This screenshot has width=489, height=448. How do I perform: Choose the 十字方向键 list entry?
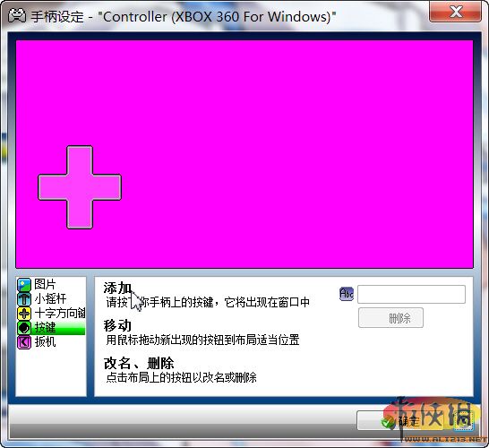(51, 314)
